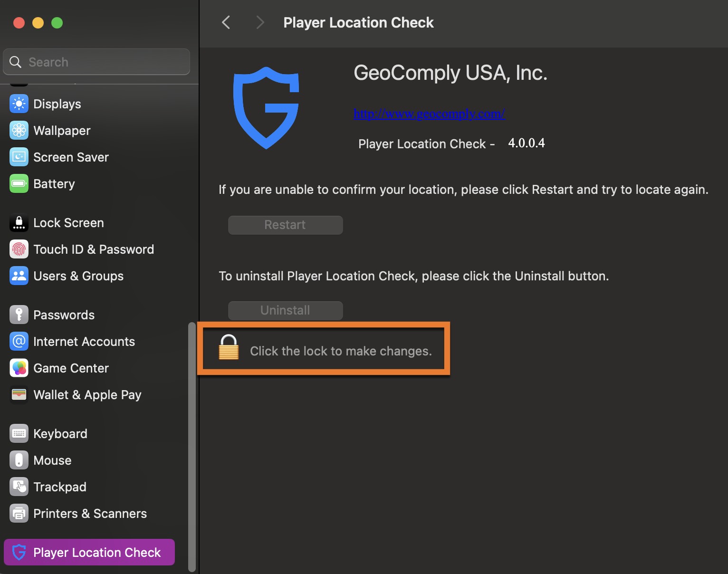Screen dimensions: 728x574
Task: Click the large GeoComply shield logo
Action: tap(266, 108)
